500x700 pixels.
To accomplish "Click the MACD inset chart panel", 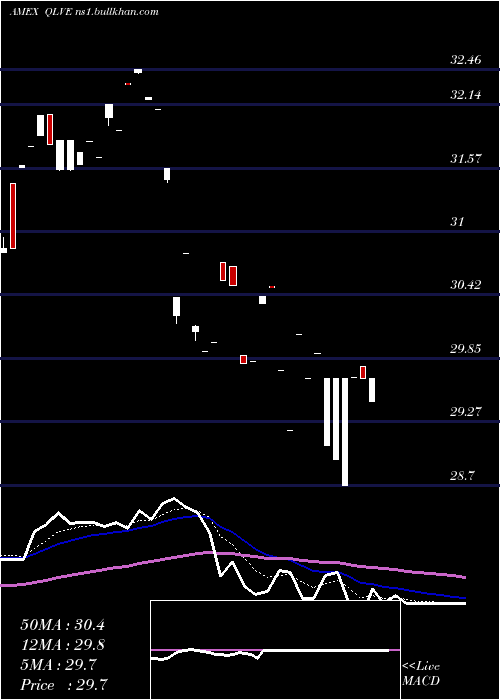I will click(x=275, y=650).
